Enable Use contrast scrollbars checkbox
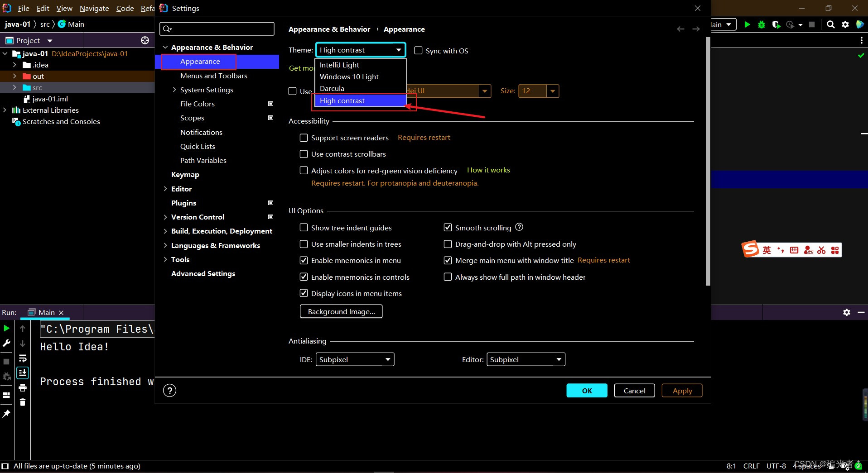Image resolution: width=868 pixels, height=473 pixels. [304, 154]
